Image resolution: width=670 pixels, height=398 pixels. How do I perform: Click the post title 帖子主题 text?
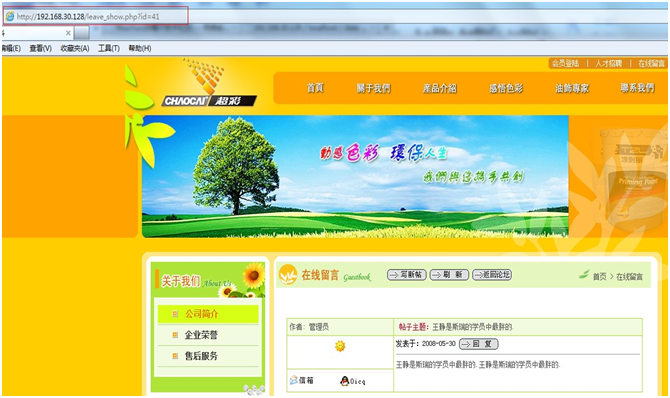tap(456, 327)
